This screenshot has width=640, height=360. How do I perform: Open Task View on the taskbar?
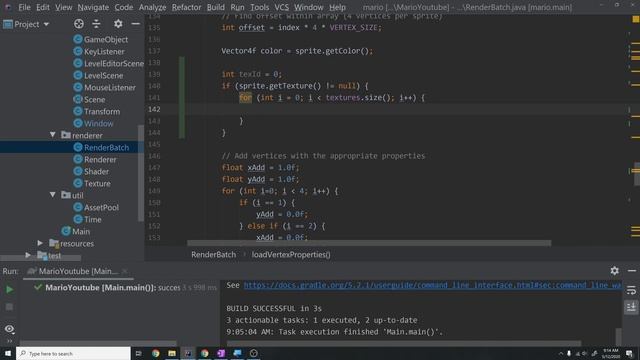138,353
